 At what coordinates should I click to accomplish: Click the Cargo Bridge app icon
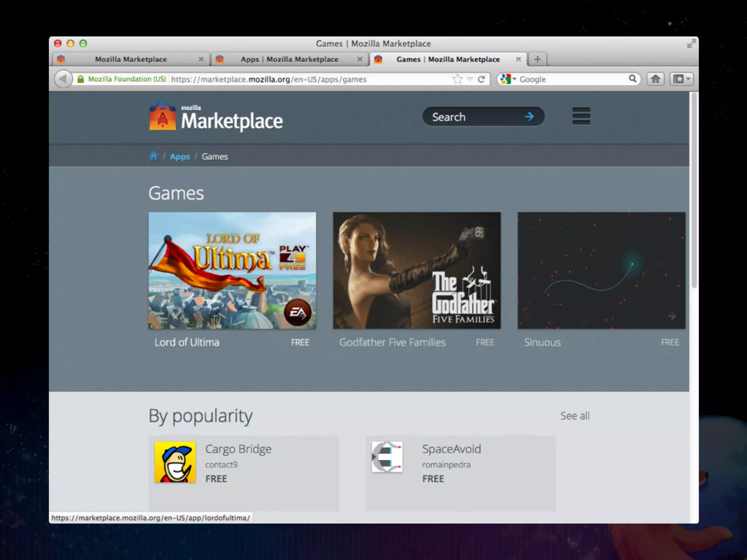pos(175,462)
